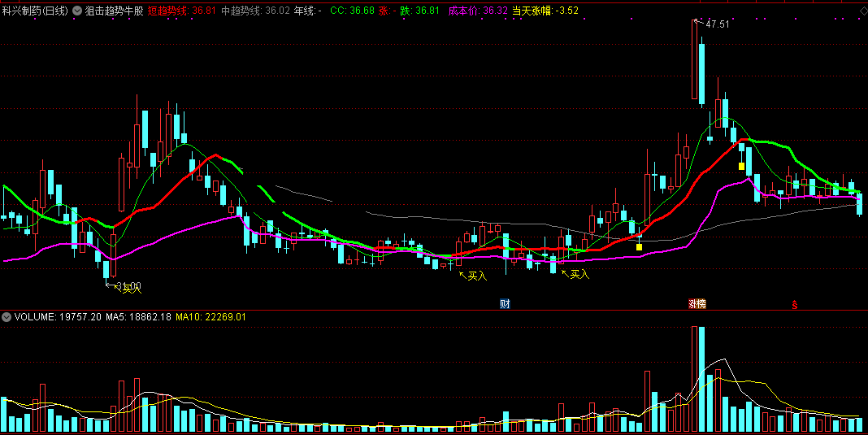Click the tall red candlestick reaching 47.51

[x=694, y=59]
